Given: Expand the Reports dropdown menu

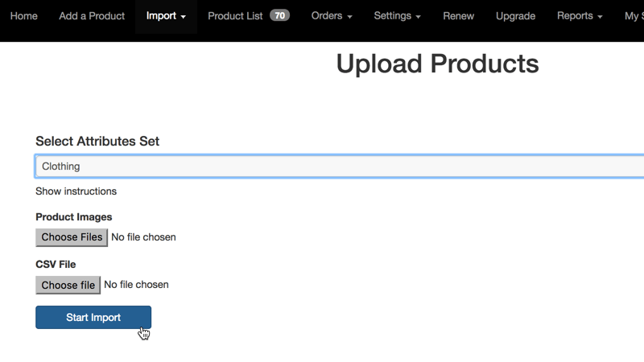Looking at the screenshot, I should [x=580, y=16].
